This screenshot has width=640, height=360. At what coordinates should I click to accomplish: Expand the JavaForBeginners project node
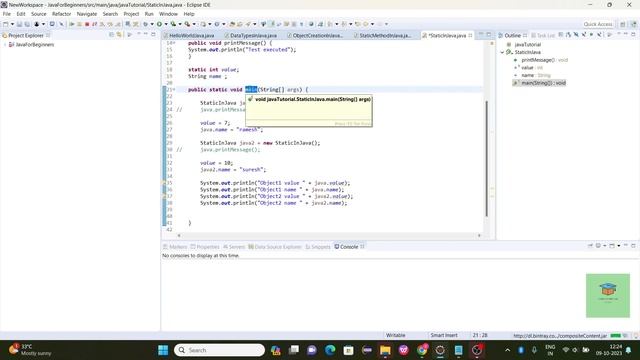[x=5, y=44]
